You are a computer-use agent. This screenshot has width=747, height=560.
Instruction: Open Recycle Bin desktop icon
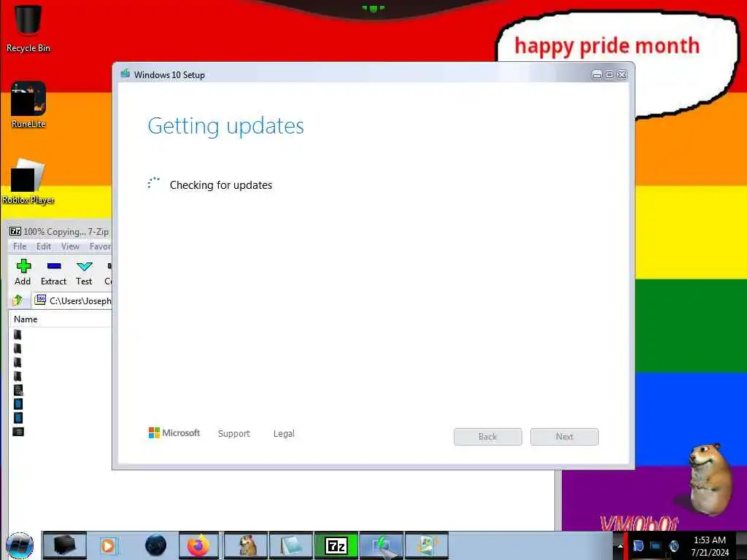[x=28, y=28]
